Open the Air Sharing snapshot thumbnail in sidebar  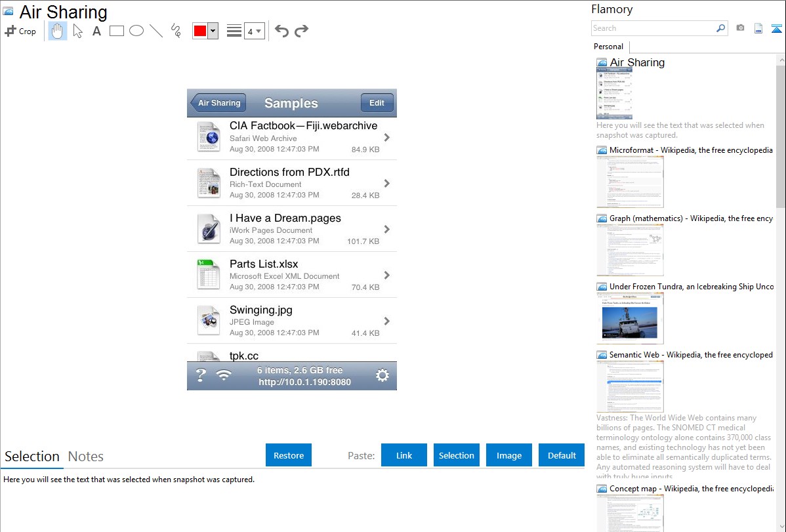coord(615,94)
